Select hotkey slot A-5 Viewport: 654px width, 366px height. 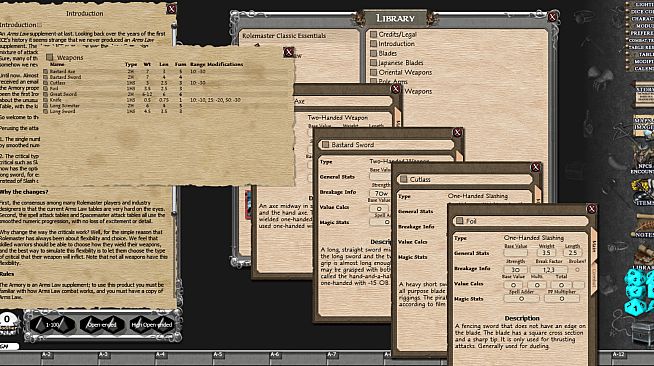[218, 354]
